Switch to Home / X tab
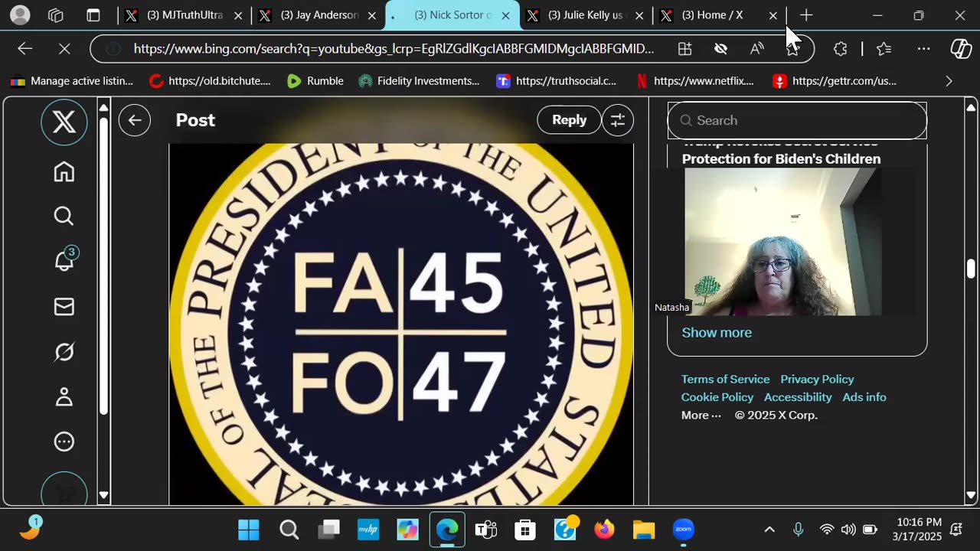980x551 pixels. click(711, 15)
